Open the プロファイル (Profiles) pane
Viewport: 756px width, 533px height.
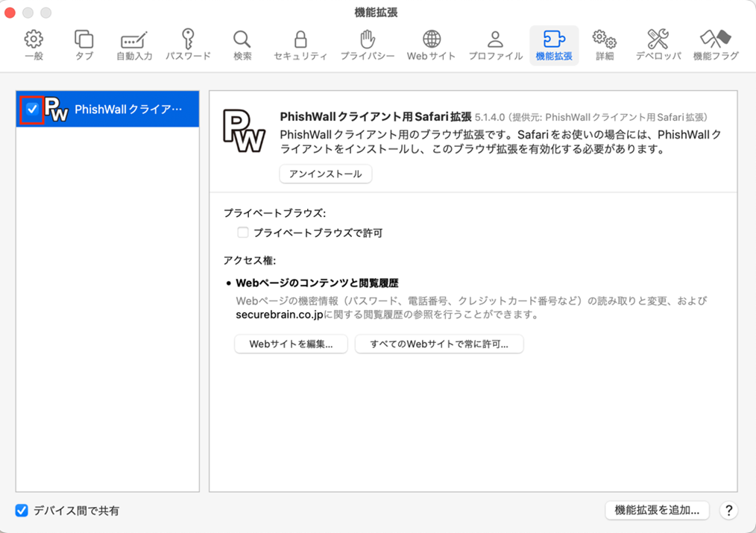[495, 45]
